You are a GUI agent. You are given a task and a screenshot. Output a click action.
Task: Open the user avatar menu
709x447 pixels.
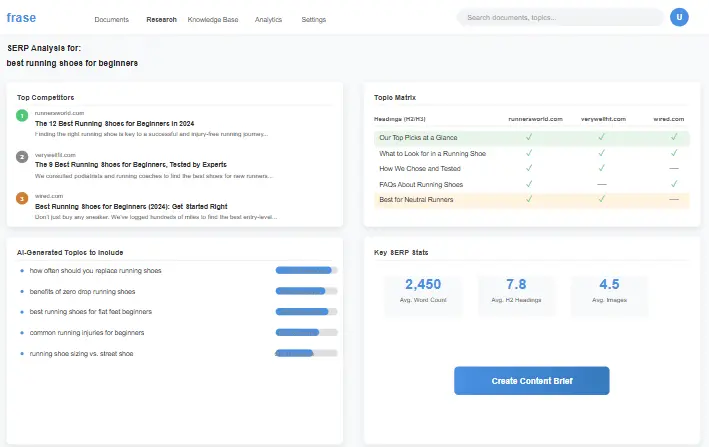(x=679, y=17)
